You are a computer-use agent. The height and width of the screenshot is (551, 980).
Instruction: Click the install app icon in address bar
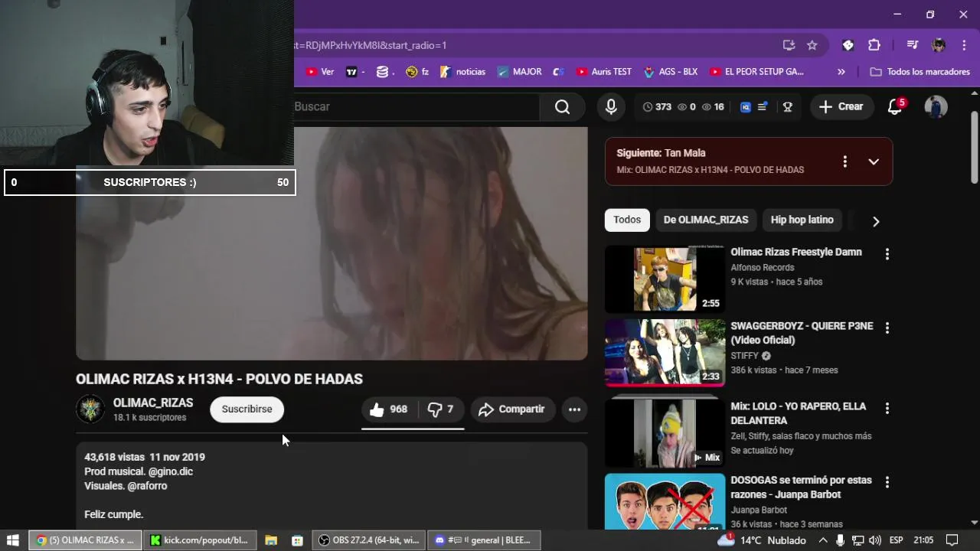pyautogui.click(x=789, y=45)
